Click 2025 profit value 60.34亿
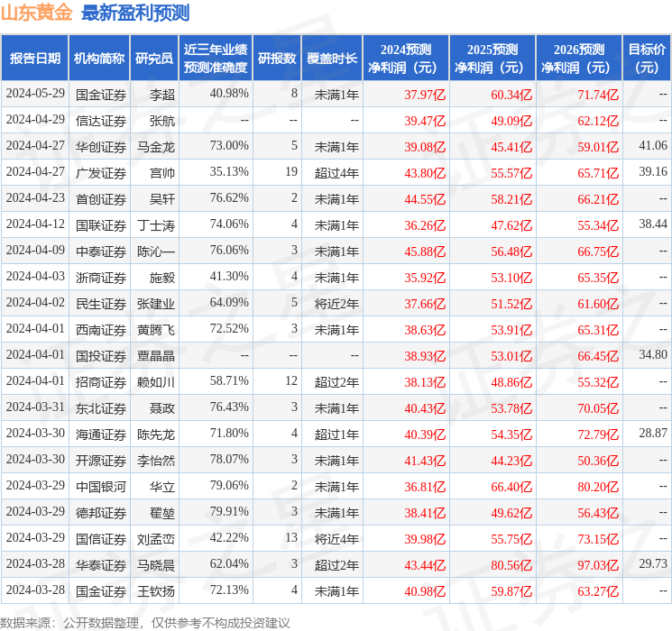The height and width of the screenshot is (631, 672). [511, 95]
